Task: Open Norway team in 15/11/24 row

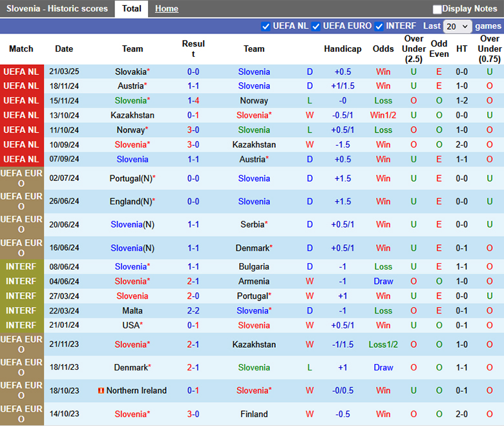Action: pyautogui.click(x=254, y=101)
